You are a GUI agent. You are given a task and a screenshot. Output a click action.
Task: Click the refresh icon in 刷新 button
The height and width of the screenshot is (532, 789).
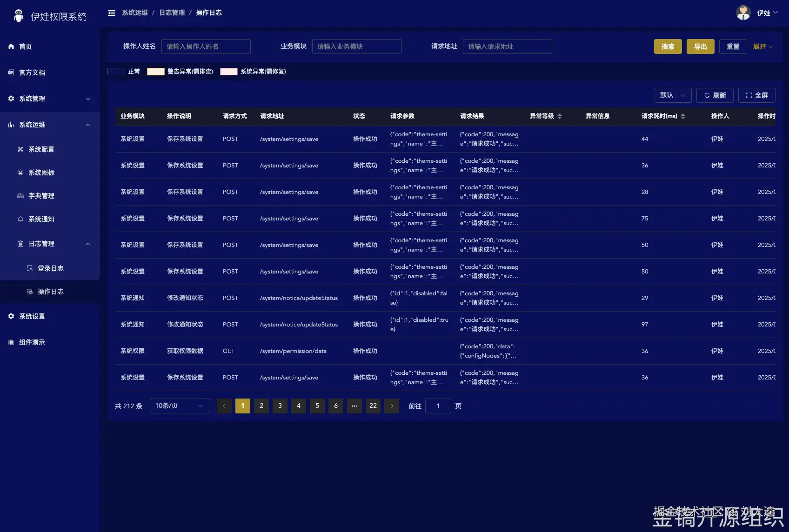[707, 95]
